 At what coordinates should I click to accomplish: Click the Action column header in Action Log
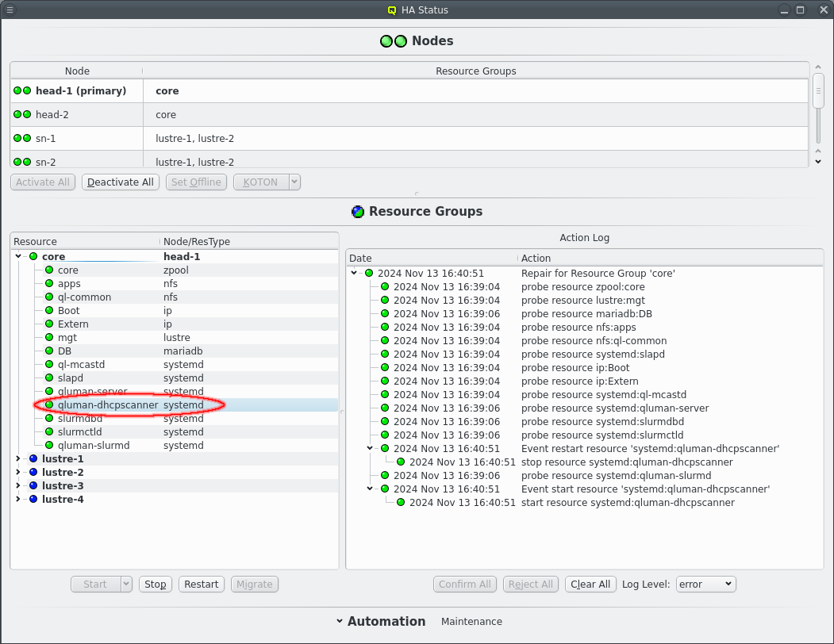pos(671,258)
